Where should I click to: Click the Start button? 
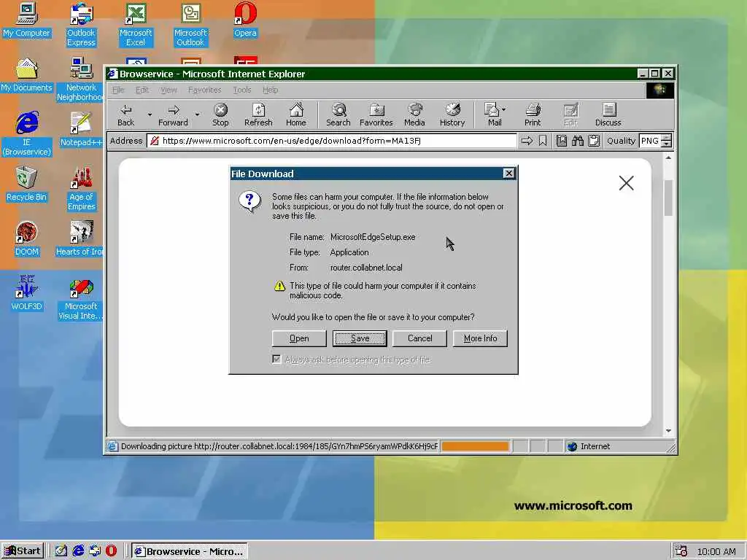point(23,551)
